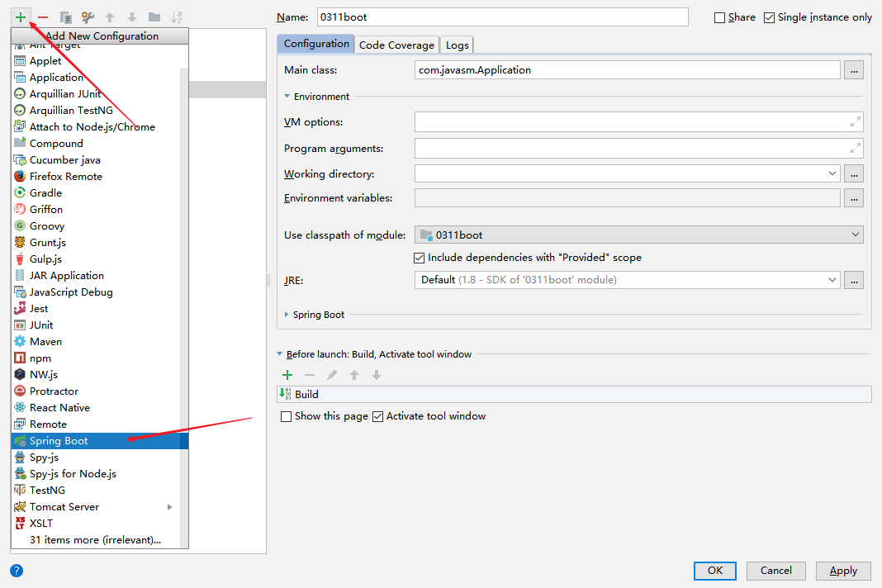
Task: Toggle Activate tool window checkbox
Action: coord(378,416)
